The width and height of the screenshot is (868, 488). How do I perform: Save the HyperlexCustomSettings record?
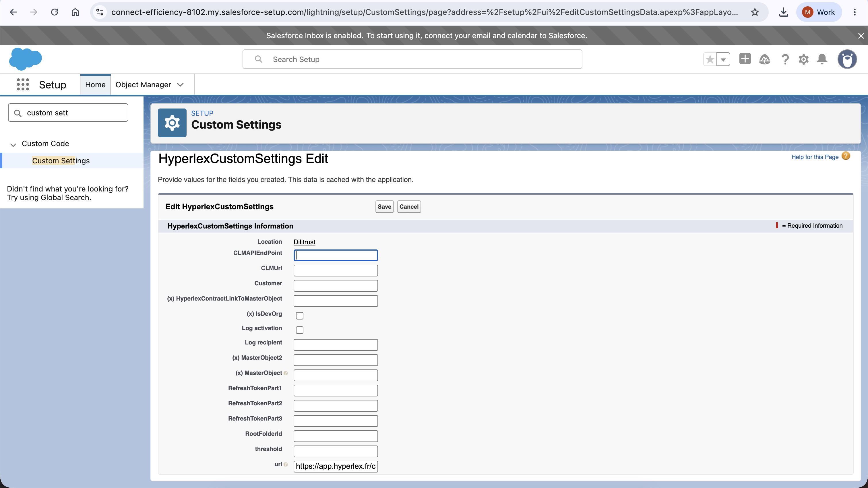[x=384, y=207]
